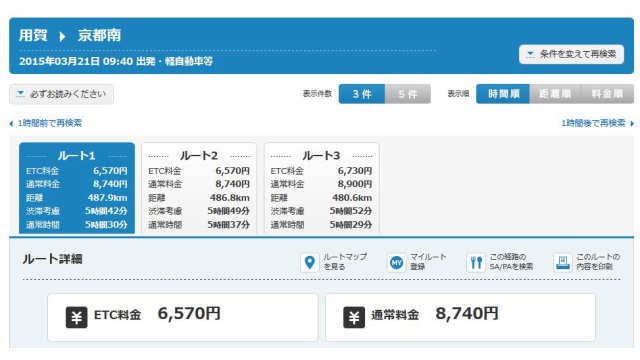Click right arrow for 1時間後で再検索

(632, 123)
